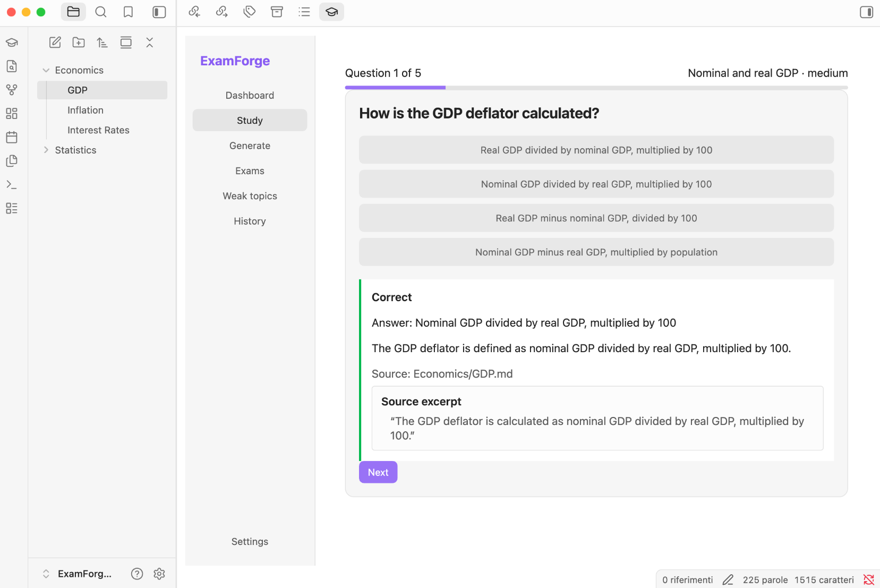Screen dimensions: 880x588
Task: Open the outline list icon
Action: point(304,12)
